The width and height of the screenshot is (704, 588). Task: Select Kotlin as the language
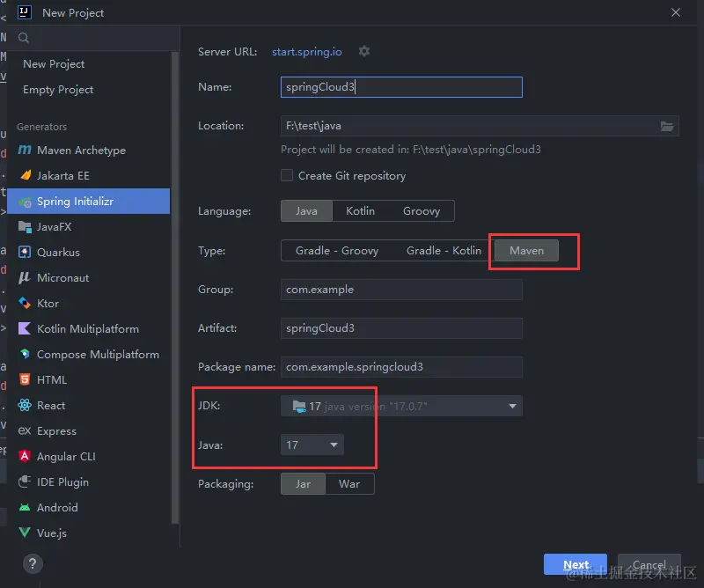point(360,211)
